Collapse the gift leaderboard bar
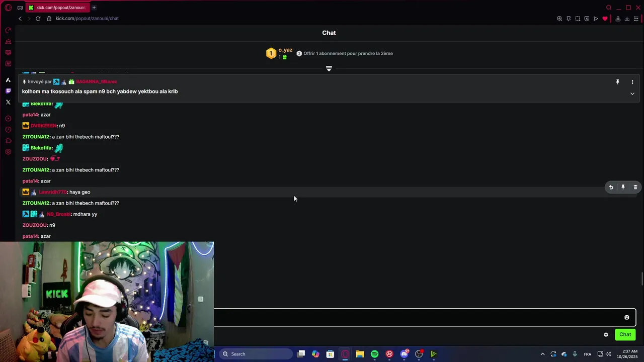 [329, 68]
